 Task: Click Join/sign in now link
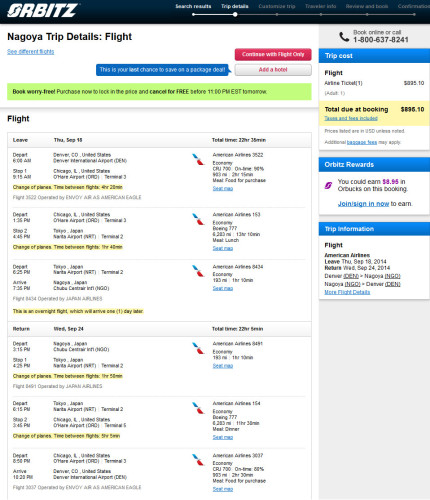[363, 204]
